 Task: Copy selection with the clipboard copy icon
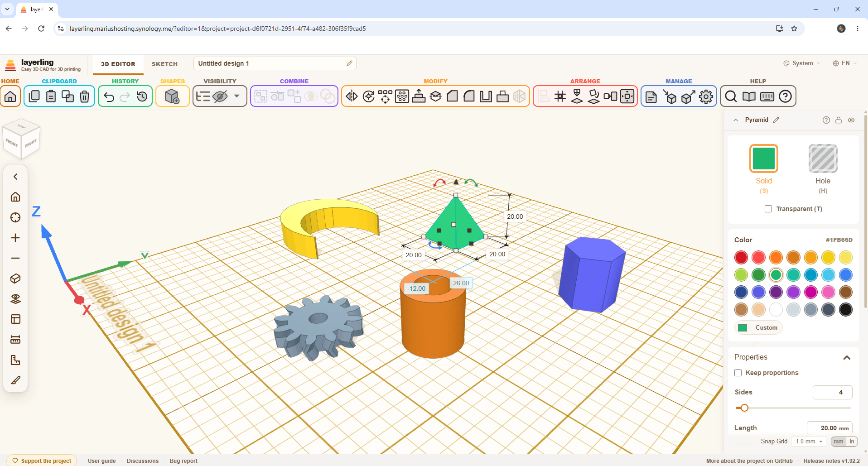pyautogui.click(x=34, y=96)
